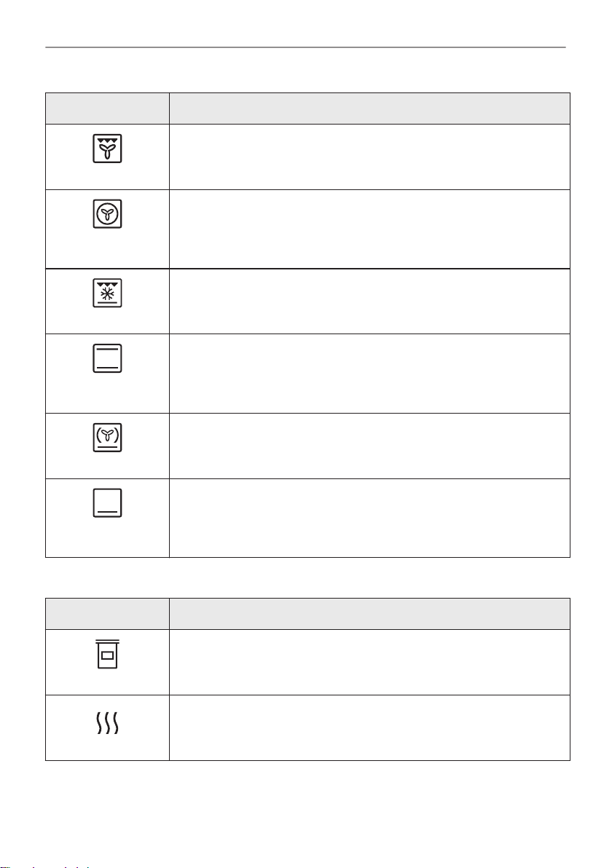This screenshot has width=612, height=868.
Task: Click first table's shaded header symbol cell
Action: coord(107,108)
